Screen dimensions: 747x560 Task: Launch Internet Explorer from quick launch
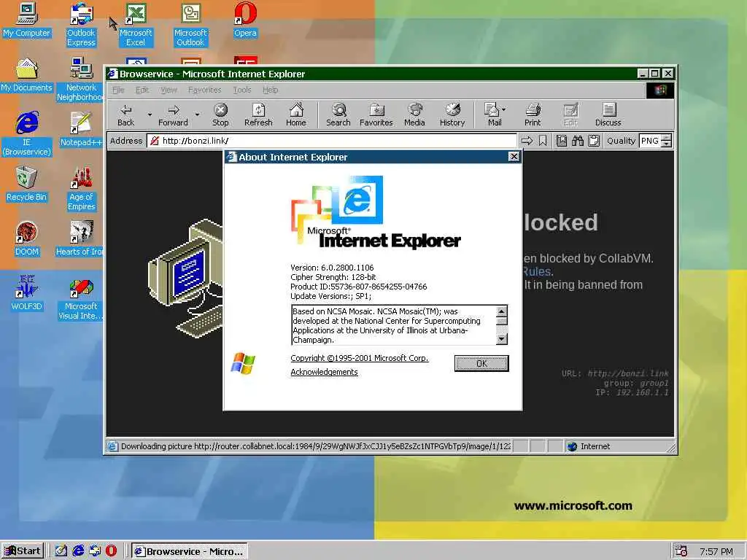[78, 551]
